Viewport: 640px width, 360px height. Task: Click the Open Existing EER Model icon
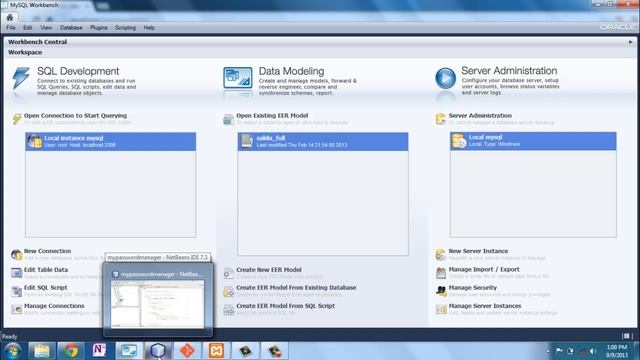pyautogui.click(x=229, y=119)
